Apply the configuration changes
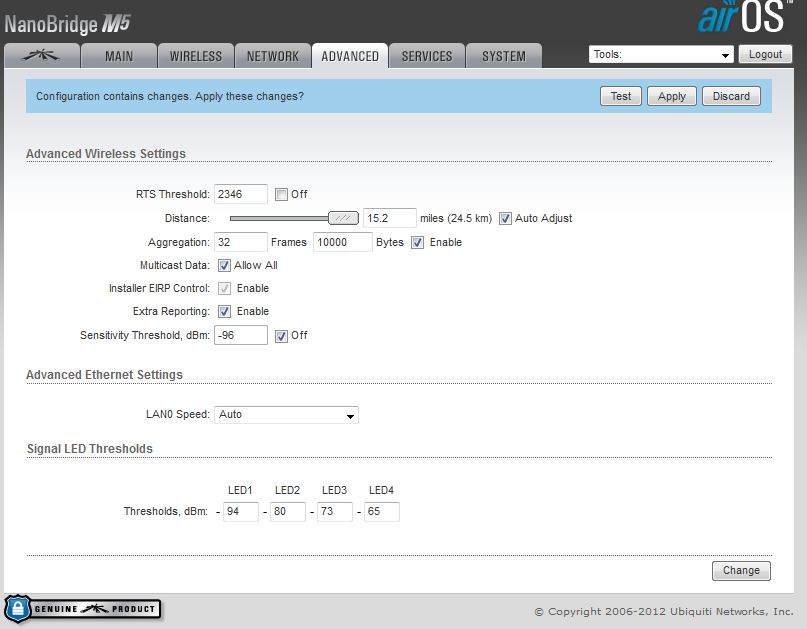 [672, 96]
